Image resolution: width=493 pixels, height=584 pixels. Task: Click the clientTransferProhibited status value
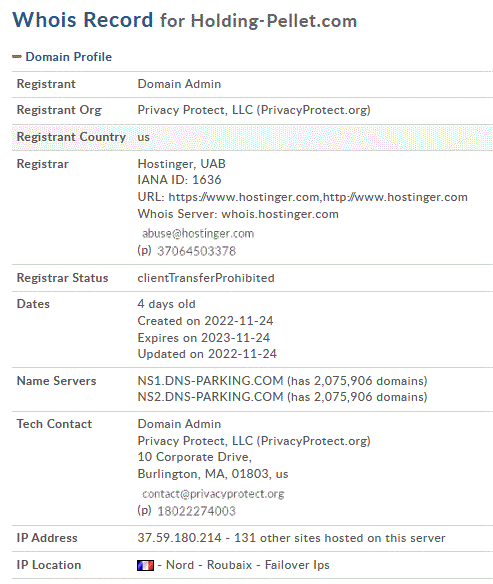(x=206, y=278)
